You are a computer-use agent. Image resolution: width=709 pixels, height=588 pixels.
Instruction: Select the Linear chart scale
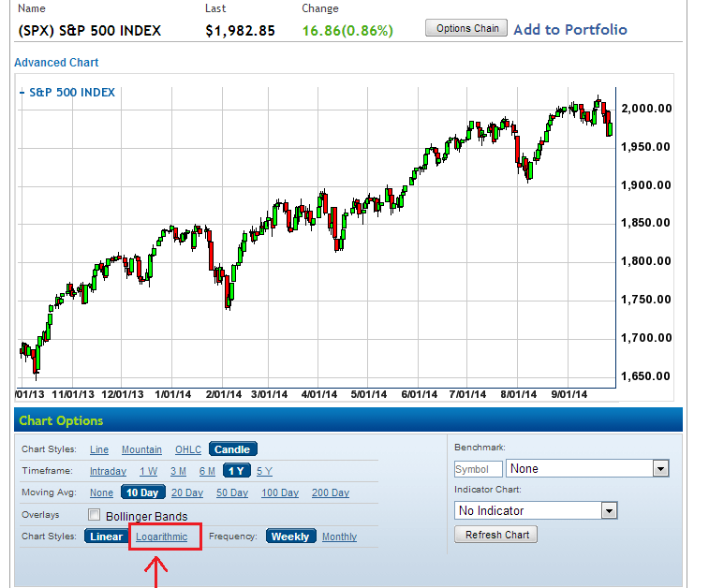(x=106, y=537)
